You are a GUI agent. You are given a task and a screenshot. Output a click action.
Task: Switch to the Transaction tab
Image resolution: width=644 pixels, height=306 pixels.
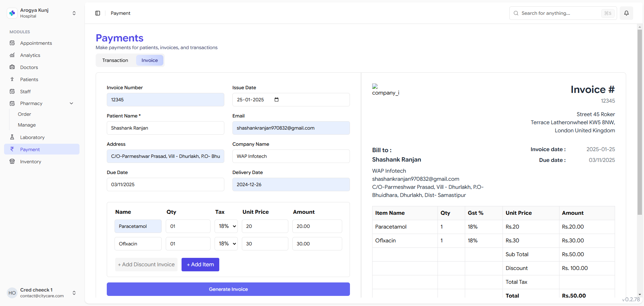pos(115,60)
